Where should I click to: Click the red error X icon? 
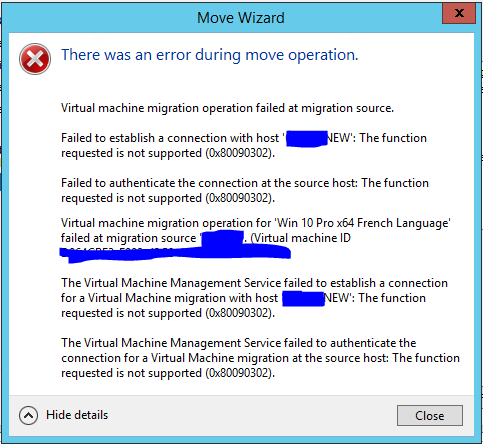(35, 59)
